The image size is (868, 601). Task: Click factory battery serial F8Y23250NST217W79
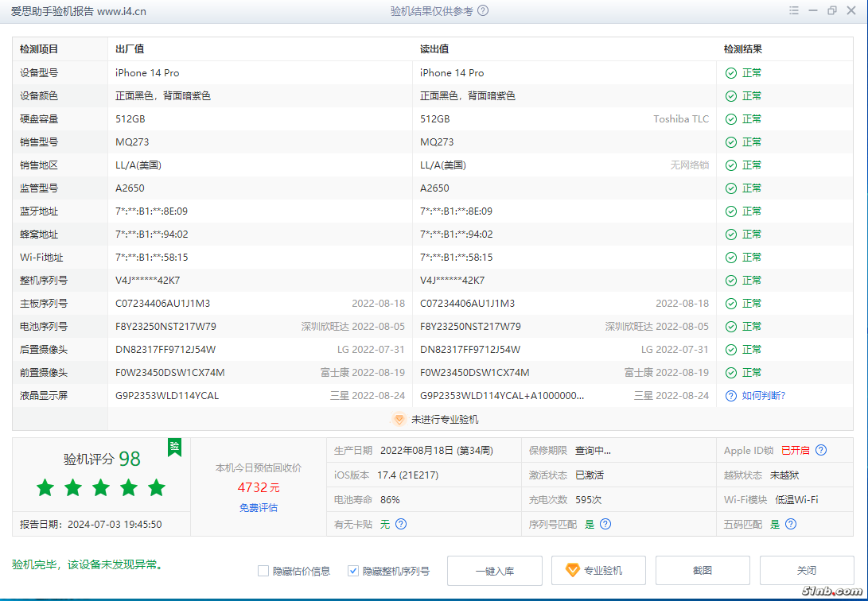[x=165, y=327]
